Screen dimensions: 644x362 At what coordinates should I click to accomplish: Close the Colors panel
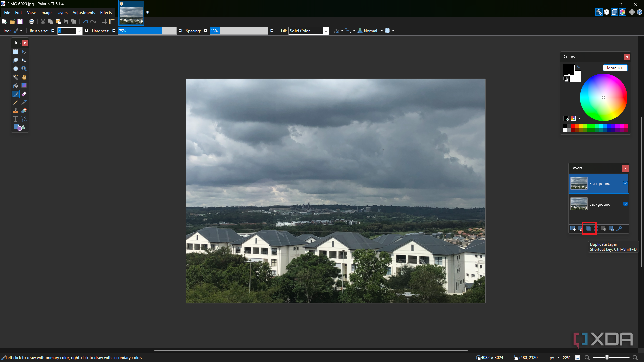point(627,57)
